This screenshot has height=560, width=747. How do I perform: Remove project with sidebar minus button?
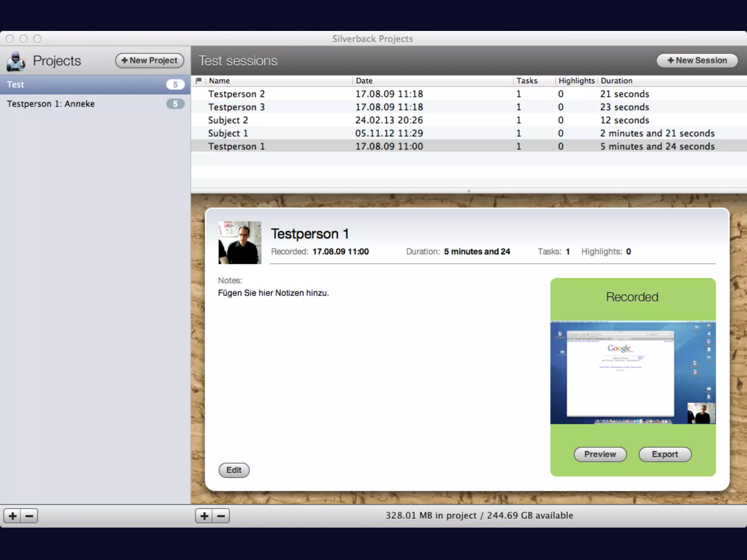pos(29,516)
